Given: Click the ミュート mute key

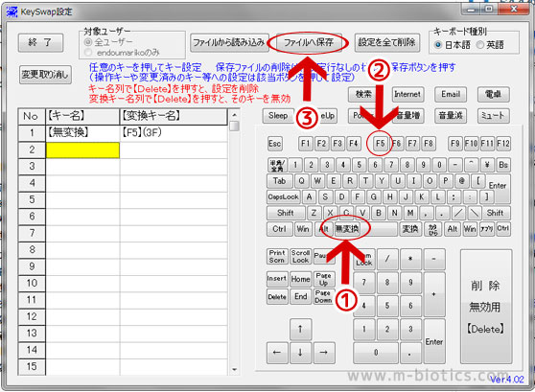Looking at the screenshot, I should (x=493, y=116).
